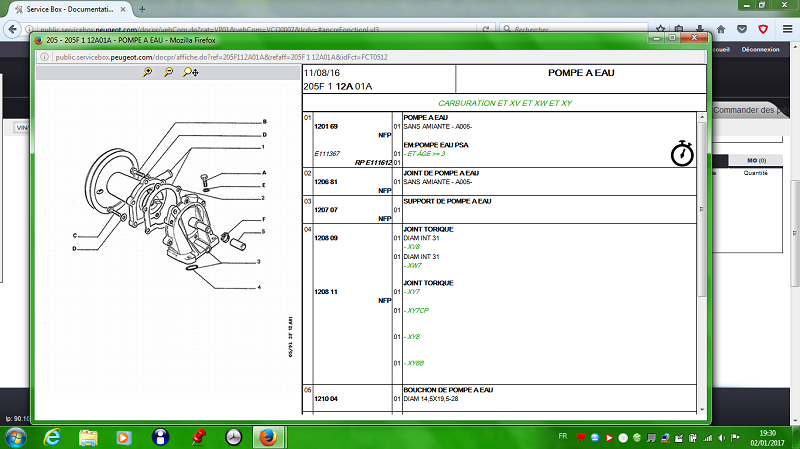The image size is (800, 449).
Task: Click the blue round user taskbar icon
Action: [160, 438]
